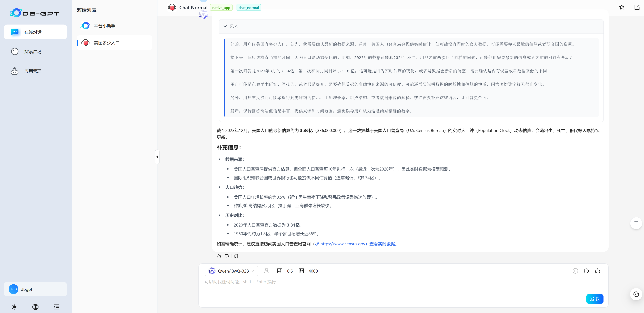The width and height of the screenshot is (644, 313).
Task: Click the thumbs up feedback icon
Action: coord(219,256)
